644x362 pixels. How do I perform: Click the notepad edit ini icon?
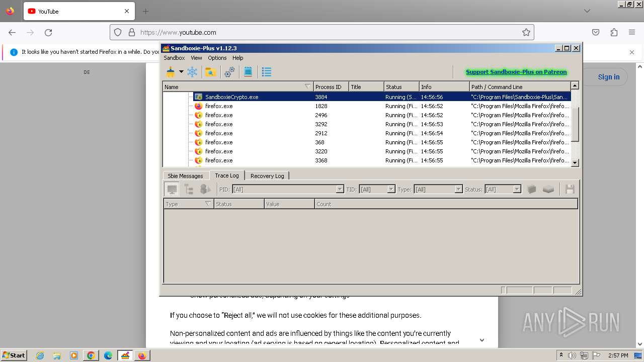[x=248, y=72]
